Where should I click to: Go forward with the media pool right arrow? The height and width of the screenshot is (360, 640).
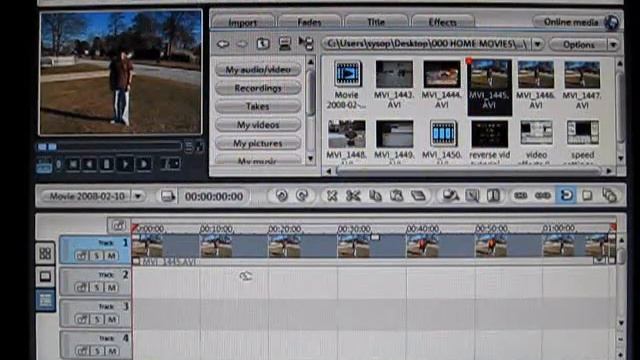pyautogui.click(x=242, y=43)
